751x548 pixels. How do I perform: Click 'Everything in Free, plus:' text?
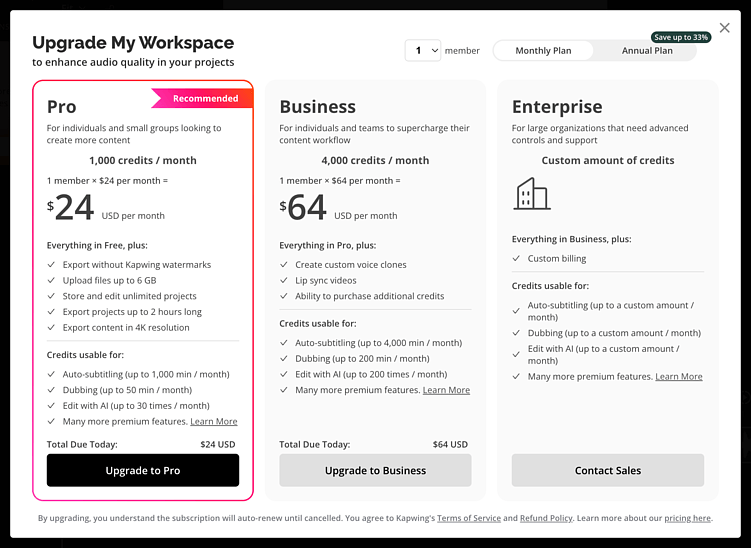97,245
